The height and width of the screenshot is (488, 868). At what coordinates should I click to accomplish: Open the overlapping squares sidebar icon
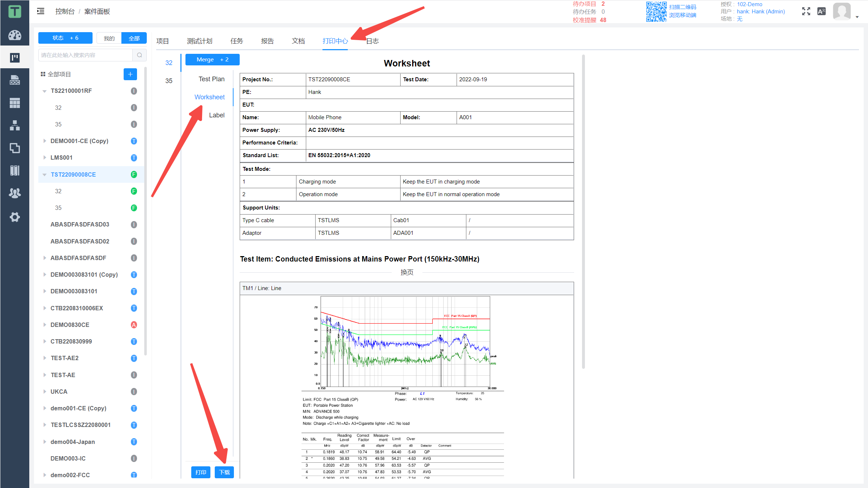click(15, 148)
